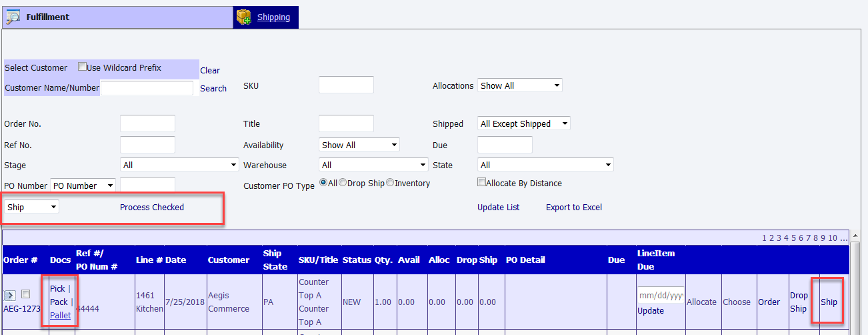
Task: Click the Fulfillment magnifier icon
Action: [13, 17]
